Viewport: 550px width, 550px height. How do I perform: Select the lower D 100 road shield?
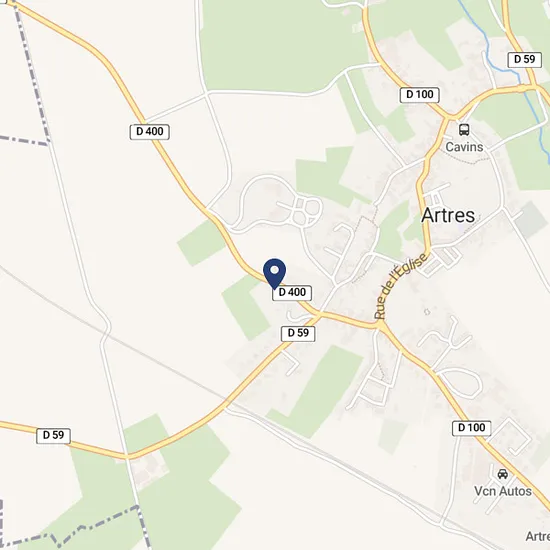pos(471,428)
